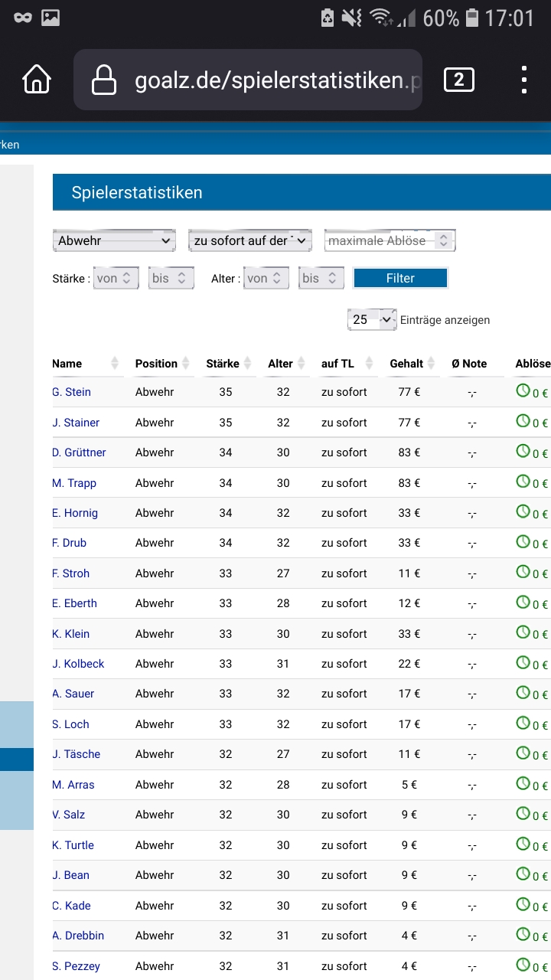Open the gallery notification icon in status bar
The height and width of the screenshot is (980, 551).
click(x=51, y=17)
